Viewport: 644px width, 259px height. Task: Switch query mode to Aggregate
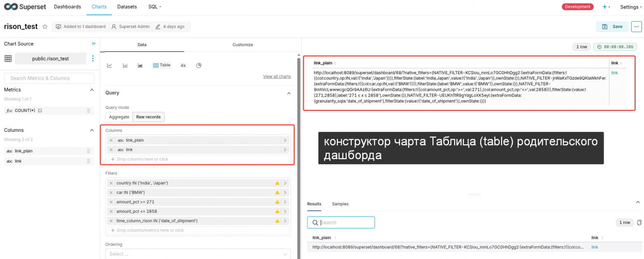point(119,117)
